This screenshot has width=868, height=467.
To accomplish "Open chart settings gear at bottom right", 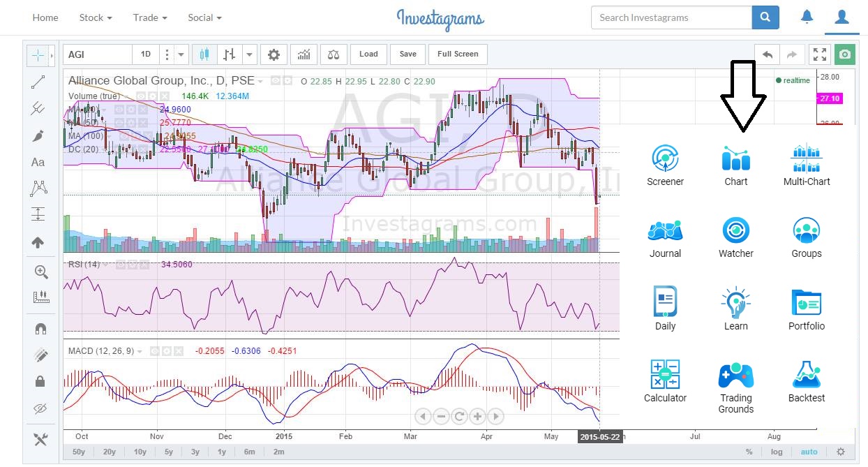I will click(x=840, y=452).
